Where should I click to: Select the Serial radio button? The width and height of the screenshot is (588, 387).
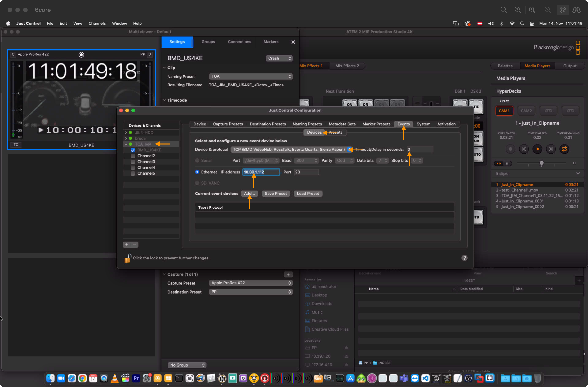point(197,160)
